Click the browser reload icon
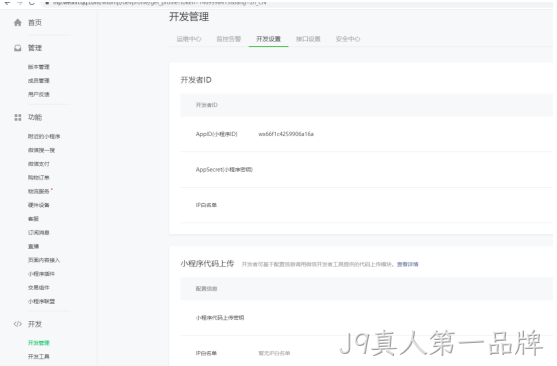This screenshot has width=557, height=366. tap(32, 2)
